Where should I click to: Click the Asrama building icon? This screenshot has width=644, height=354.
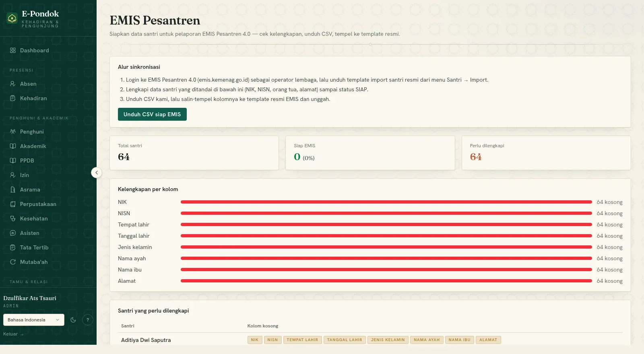coord(13,189)
